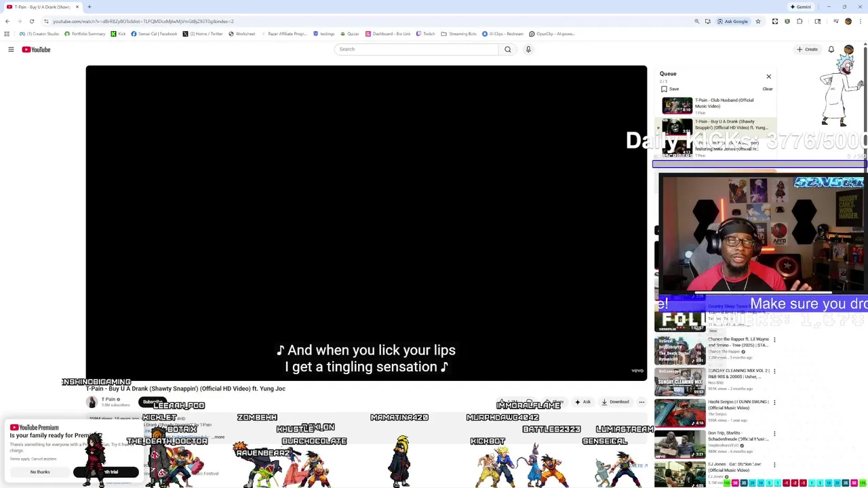Click the Download button under video
This screenshot has width=868, height=488.
coord(615,402)
